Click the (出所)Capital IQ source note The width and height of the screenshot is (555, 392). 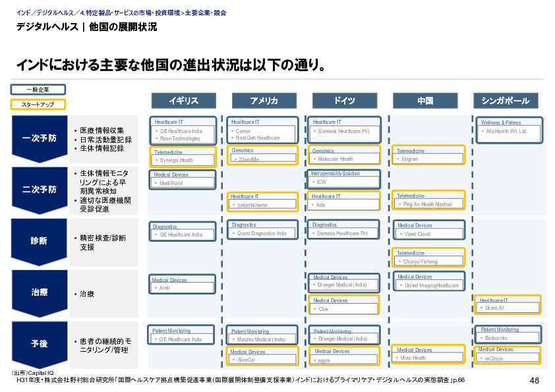(32, 373)
